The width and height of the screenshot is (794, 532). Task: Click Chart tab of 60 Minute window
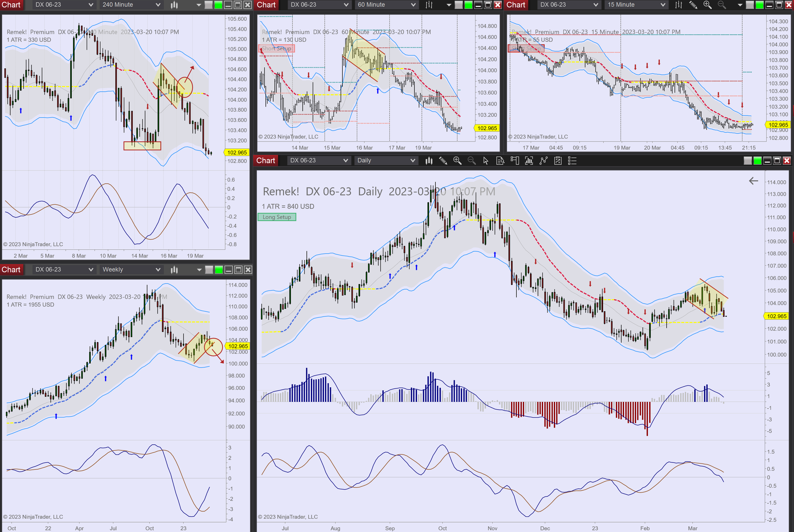coord(266,5)
